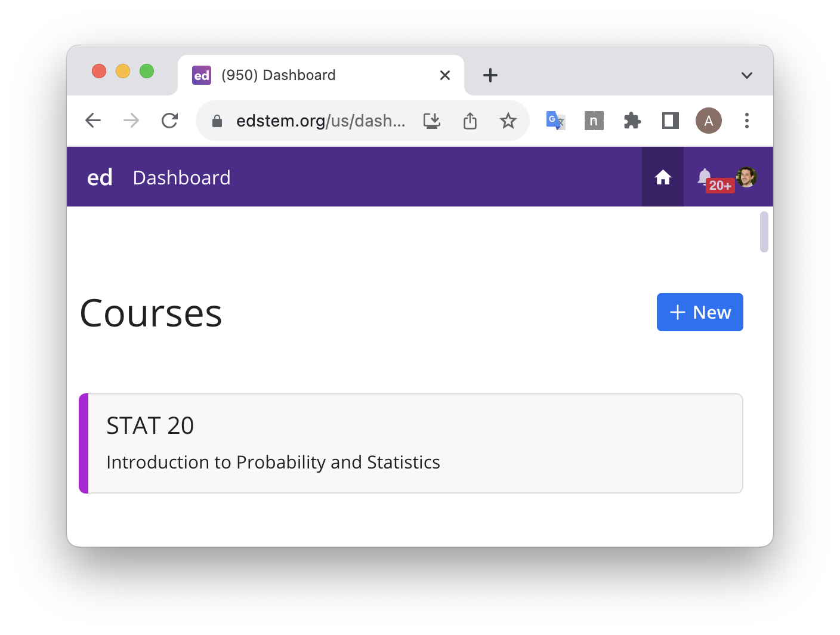Open Chrome's three-dot menu
Image resolution: width=840 pixels, height=635 pixels.
coord(746,121)
